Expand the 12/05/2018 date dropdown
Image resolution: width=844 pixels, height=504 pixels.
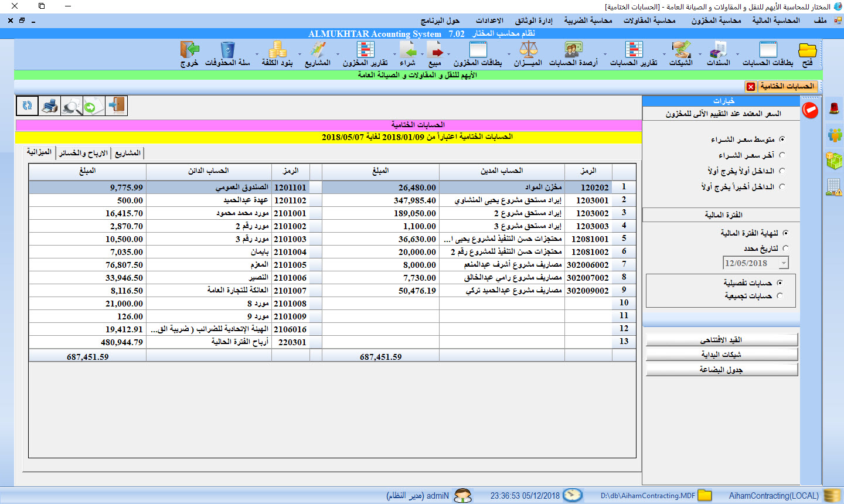point(783,264)
